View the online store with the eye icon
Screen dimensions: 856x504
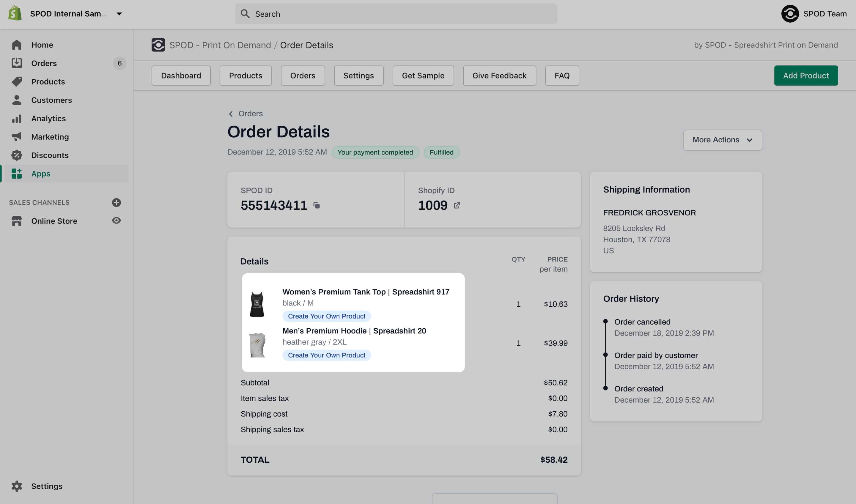(117, 220)
